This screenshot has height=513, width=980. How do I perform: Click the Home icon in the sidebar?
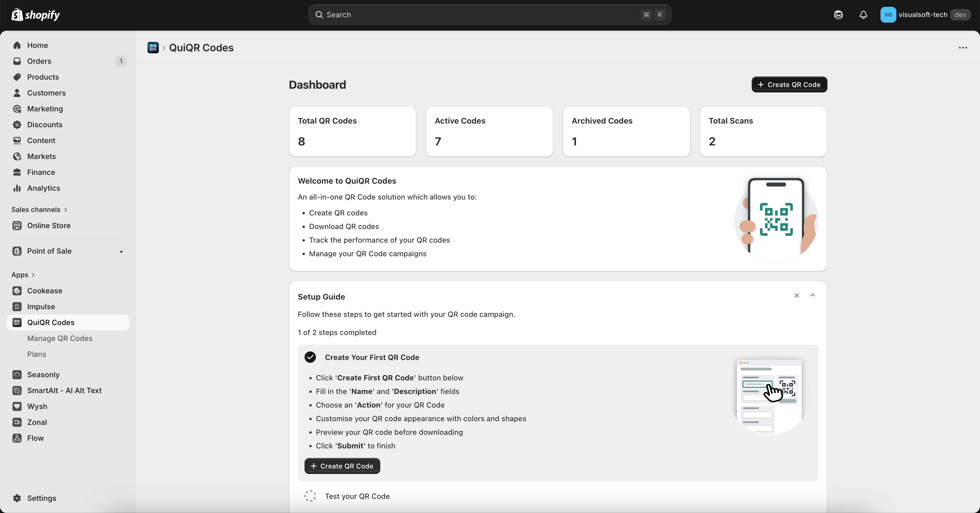[17, 45]
